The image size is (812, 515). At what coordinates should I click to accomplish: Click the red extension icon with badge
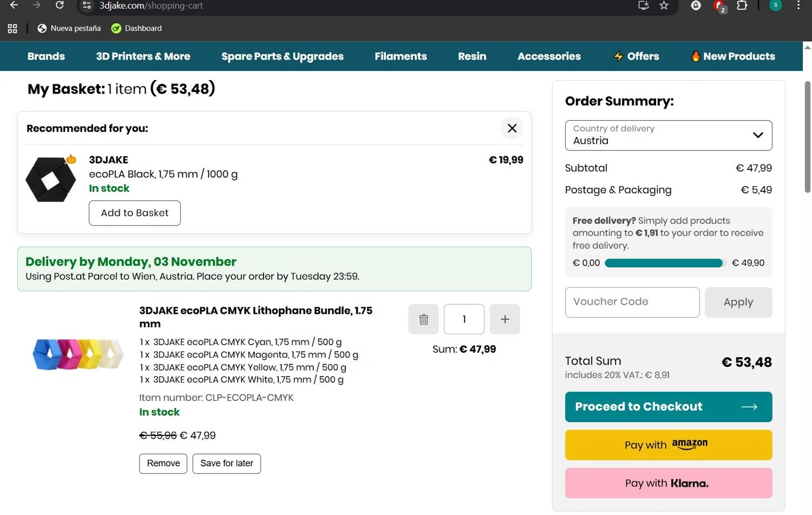click(x=719, y=6)
